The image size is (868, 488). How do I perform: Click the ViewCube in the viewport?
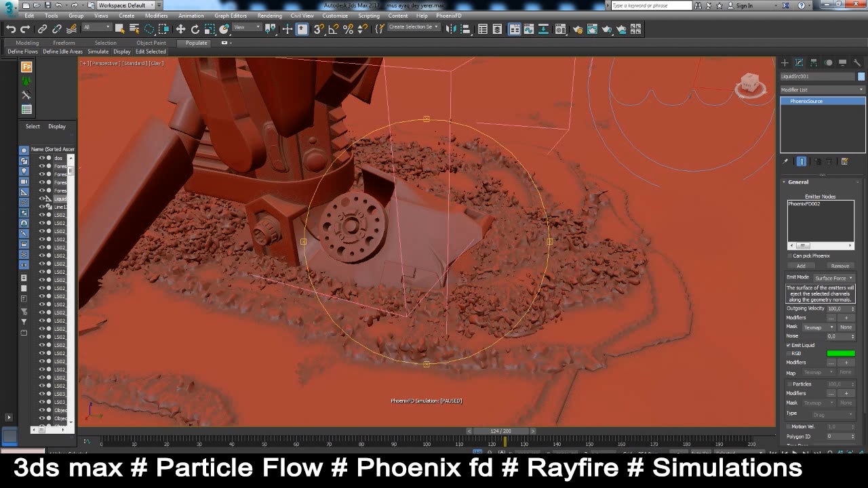click(749, 85)
